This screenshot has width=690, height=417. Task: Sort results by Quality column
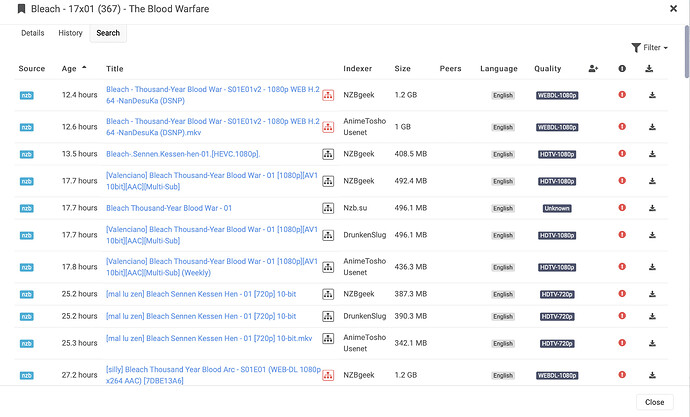[x=547, y=69]
